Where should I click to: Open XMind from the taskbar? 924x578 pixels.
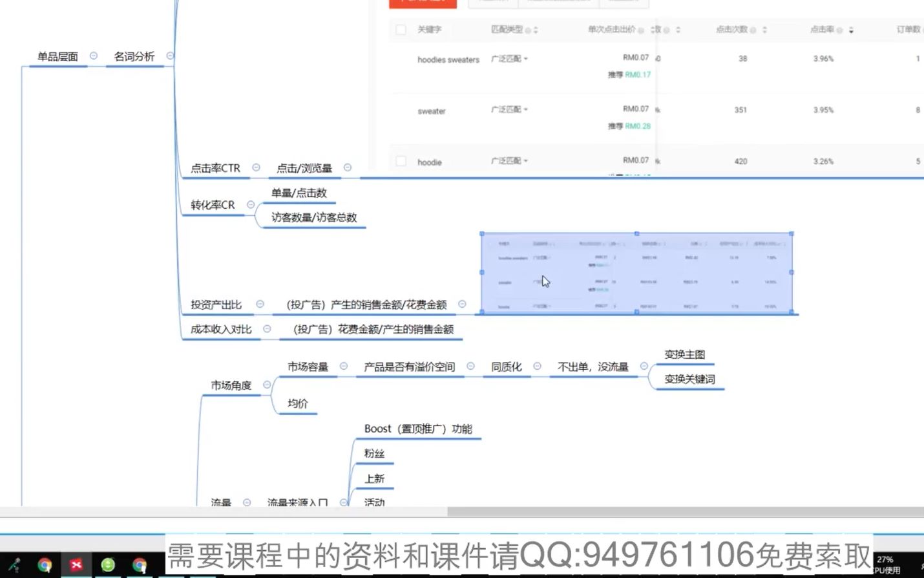pos(76,565)
